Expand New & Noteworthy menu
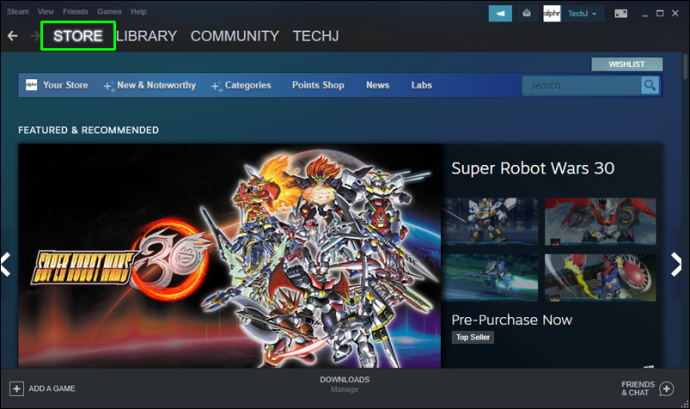The width and height of the screenshot is (690, 409). 150,85
